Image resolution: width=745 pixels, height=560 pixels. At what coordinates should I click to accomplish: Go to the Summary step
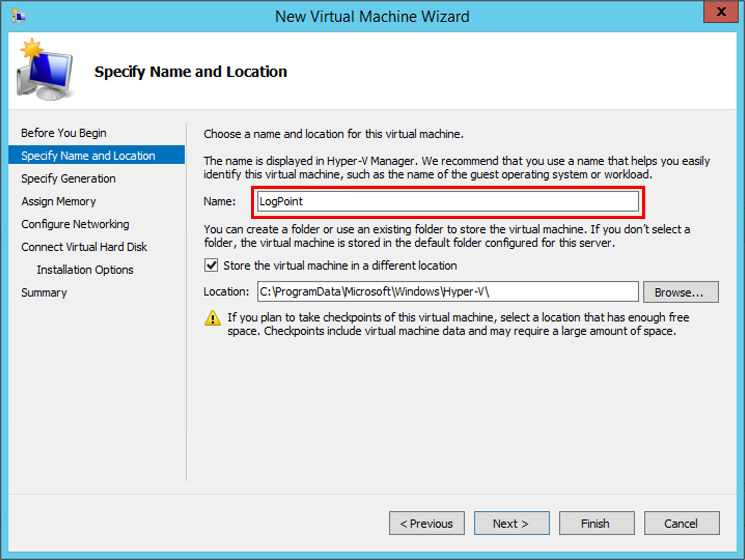44,292
